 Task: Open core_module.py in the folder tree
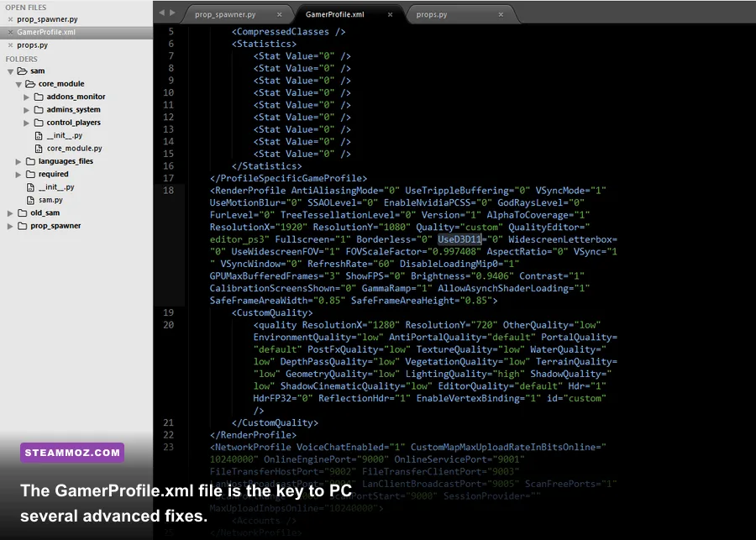tap(74, 149)
